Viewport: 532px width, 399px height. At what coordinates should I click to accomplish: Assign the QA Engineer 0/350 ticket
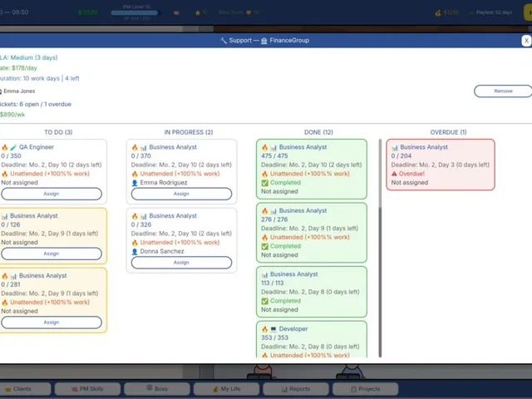[52, 194]
